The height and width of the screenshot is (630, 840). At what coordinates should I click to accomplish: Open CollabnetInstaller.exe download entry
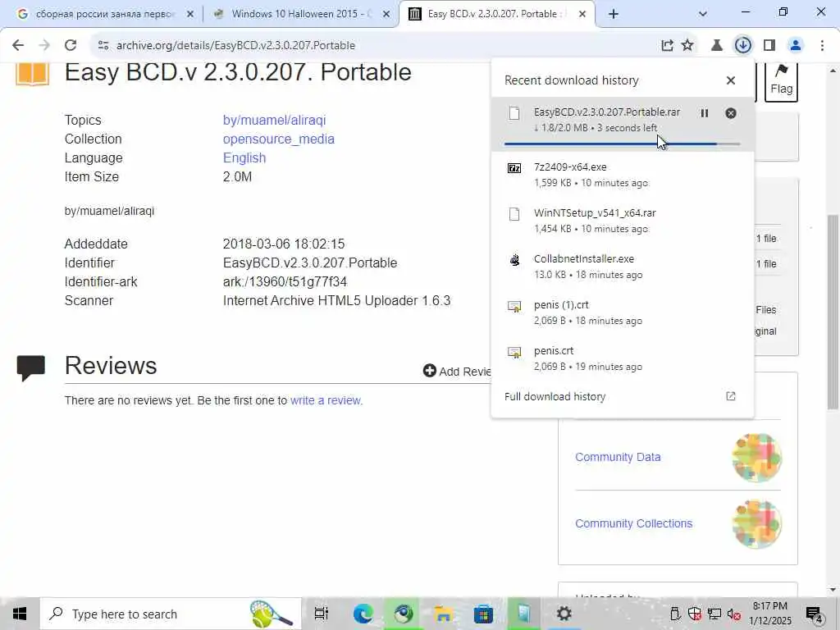pos(623,267)
